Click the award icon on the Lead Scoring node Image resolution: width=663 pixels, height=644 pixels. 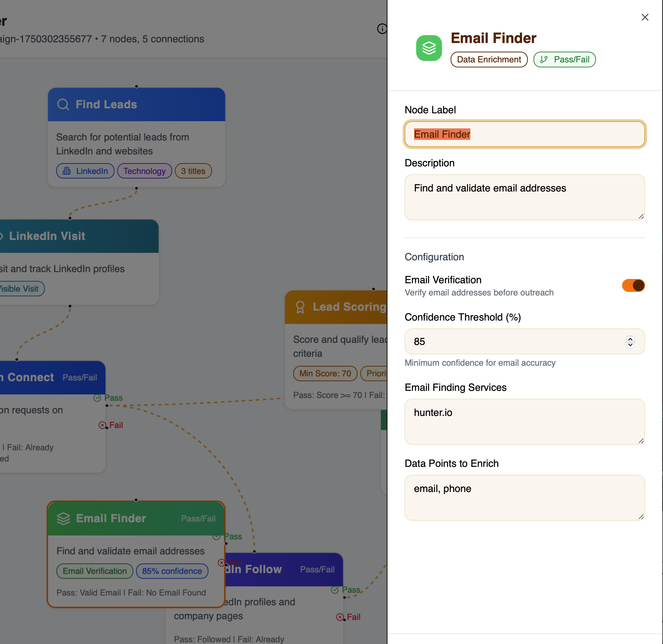tap(300, 307)
